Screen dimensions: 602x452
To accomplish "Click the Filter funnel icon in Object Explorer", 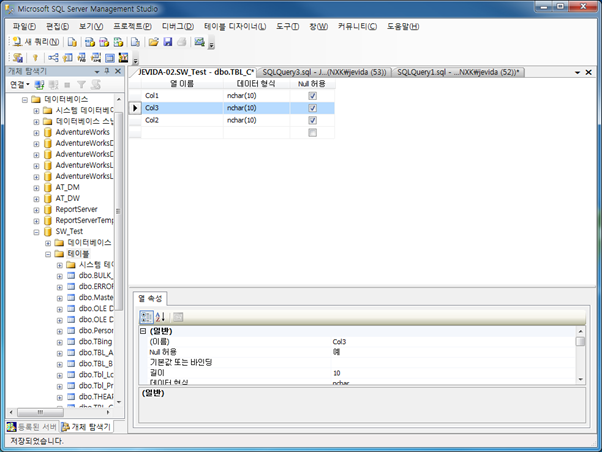I will pyautogui.click(x=81, y=84).
